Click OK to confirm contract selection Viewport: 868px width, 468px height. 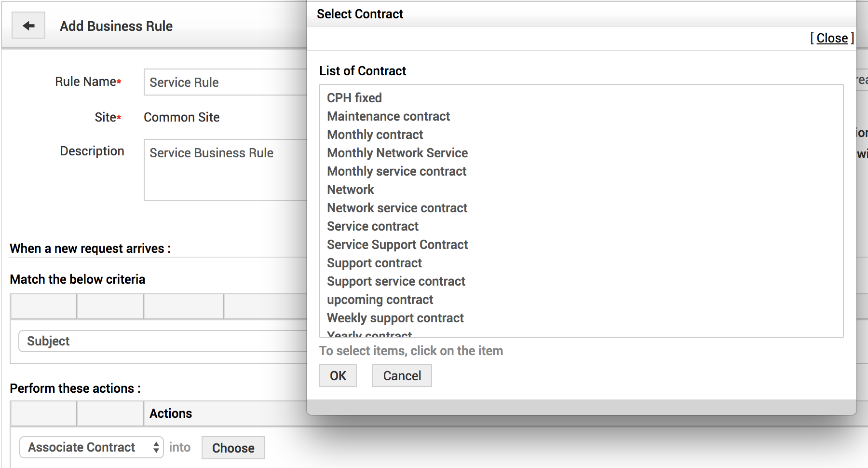(x=338, y=375)
